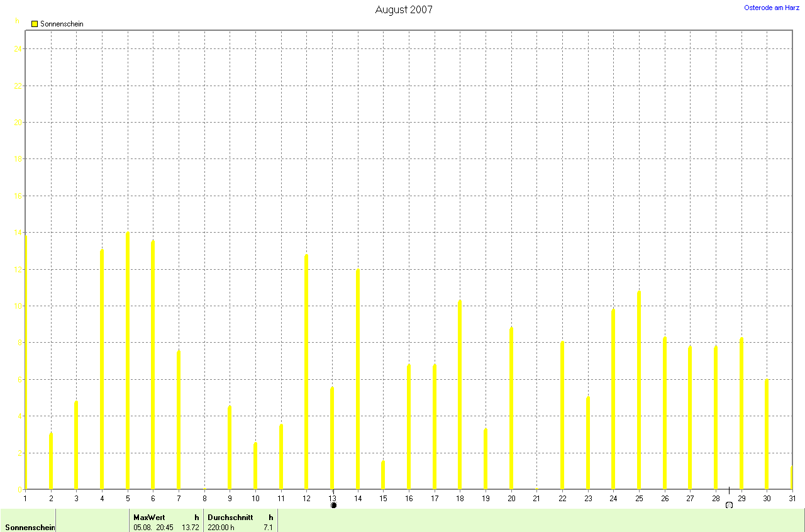Click the 7.1 average value cell

click(268, 527)
